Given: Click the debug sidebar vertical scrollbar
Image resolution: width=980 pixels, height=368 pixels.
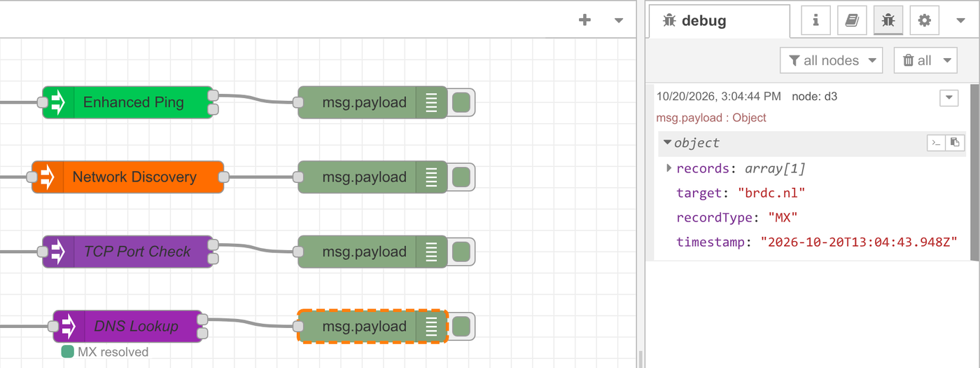Looking at the screenshot, I should coord(974,172).
